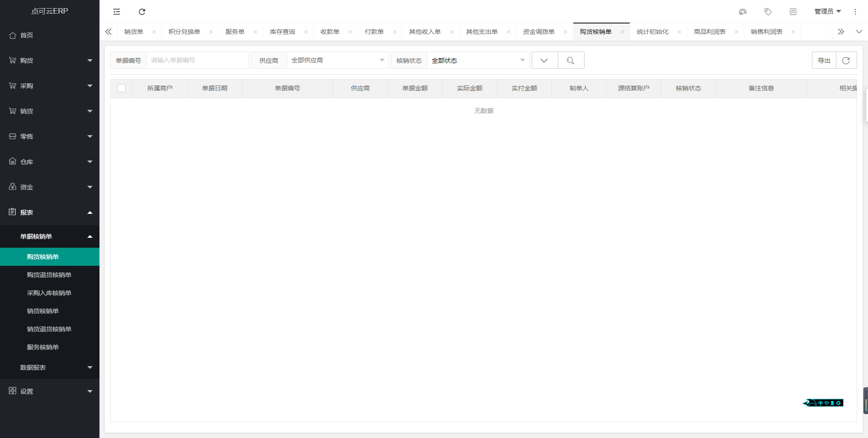The image size is (868, 438).
Task: Open 购货退货核销单 in the sidebar
Action: (50, 275)
